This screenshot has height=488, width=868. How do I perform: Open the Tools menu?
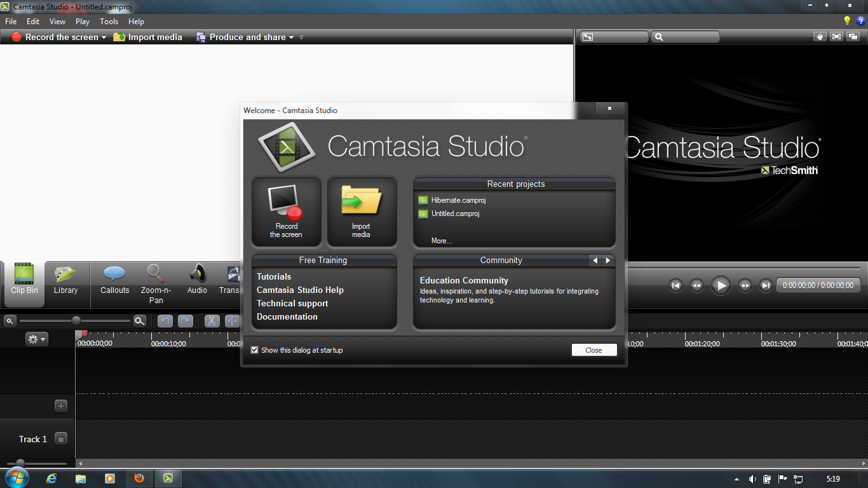click(109, 22)
